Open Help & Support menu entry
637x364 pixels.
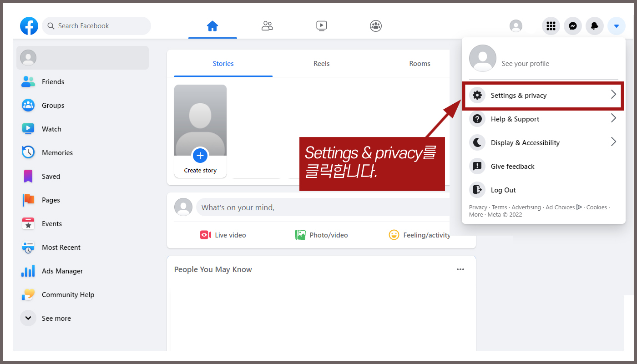(544, 119)
